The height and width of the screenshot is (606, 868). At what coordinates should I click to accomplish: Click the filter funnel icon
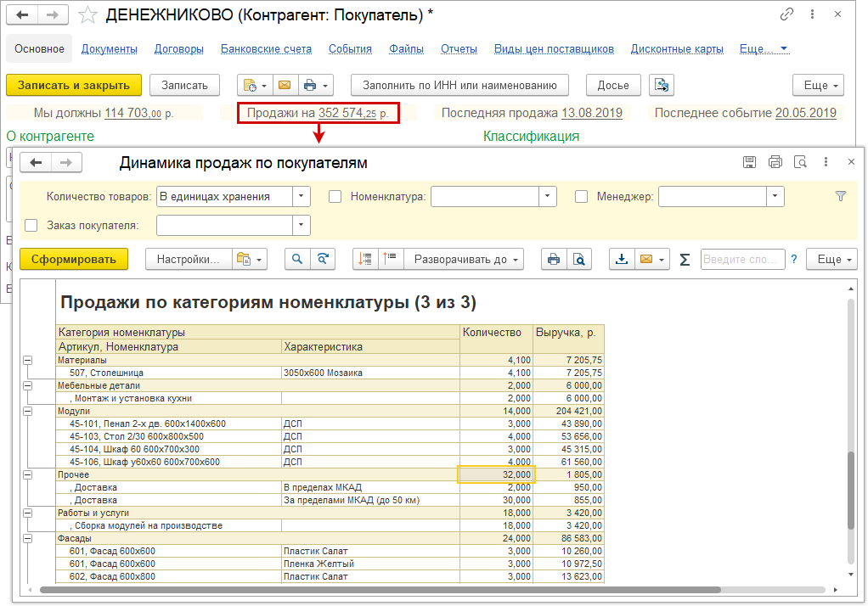coord(841,196)
